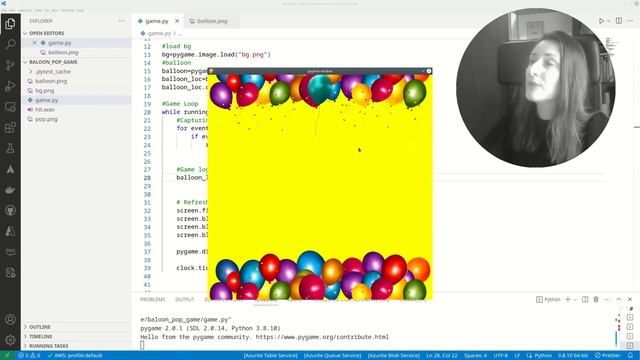Close the pygame window

429,71
